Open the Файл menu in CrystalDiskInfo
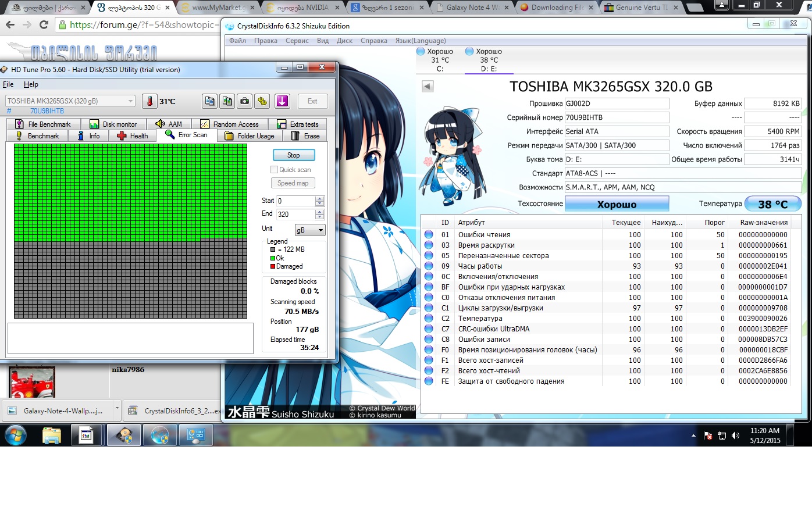 click(237, 41)
